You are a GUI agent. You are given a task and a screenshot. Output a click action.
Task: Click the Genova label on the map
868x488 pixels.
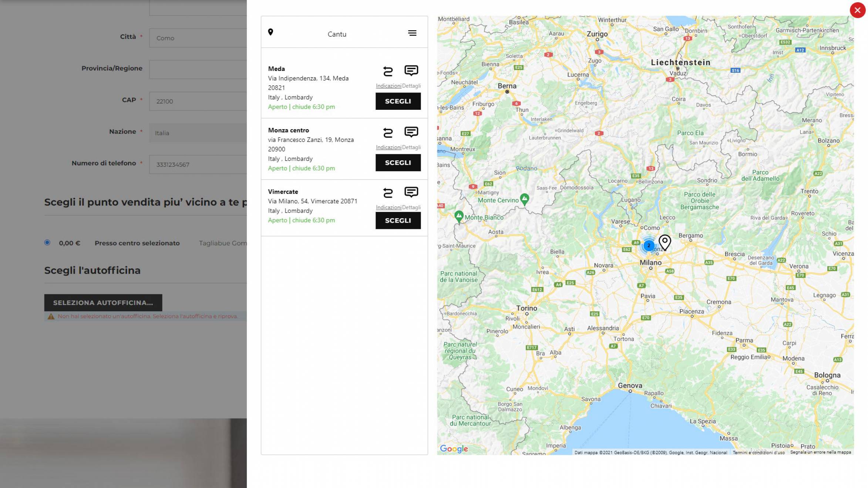click(630, 386)
